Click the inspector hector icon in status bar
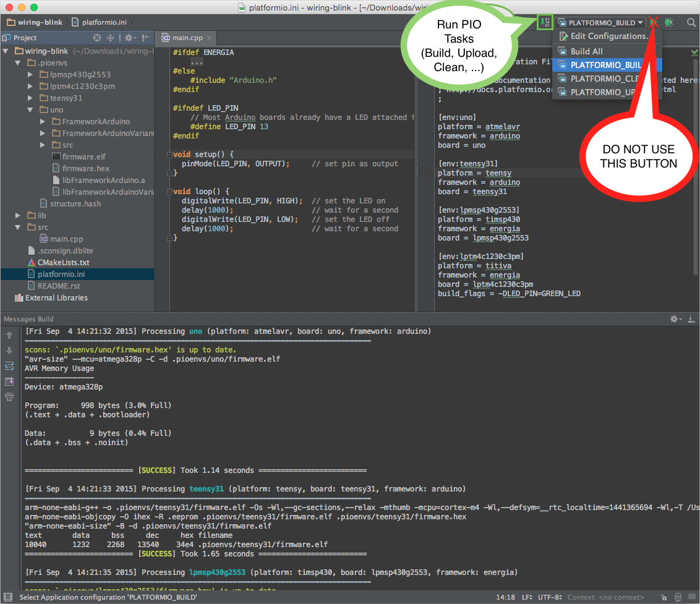This screenshot has height=604, width=700. 678,597
